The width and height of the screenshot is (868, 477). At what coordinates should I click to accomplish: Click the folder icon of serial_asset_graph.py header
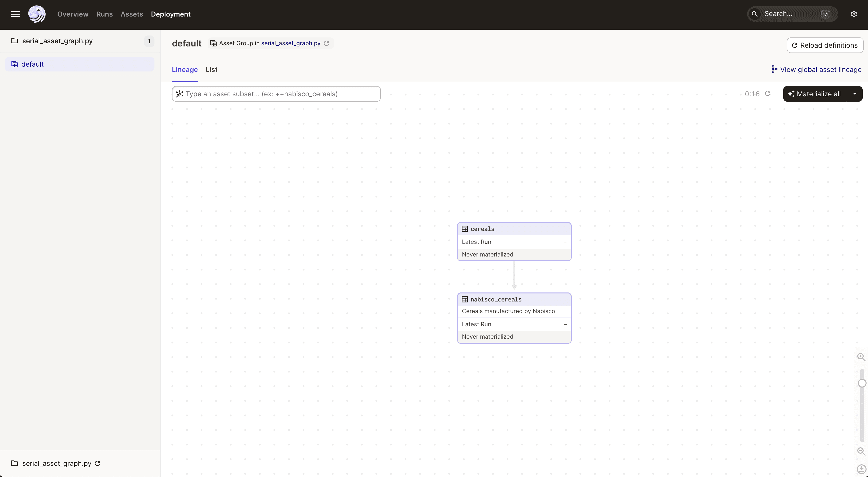(x=15, y=41)
